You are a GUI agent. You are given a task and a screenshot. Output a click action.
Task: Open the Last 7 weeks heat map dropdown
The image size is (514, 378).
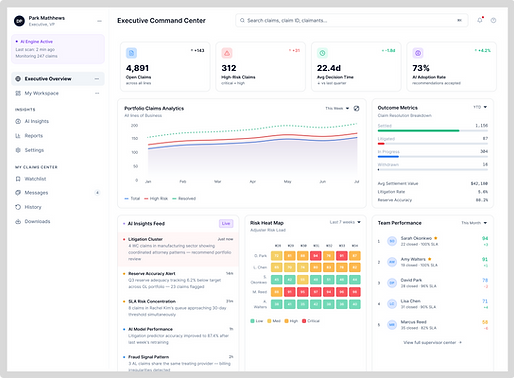coord(345,222)
